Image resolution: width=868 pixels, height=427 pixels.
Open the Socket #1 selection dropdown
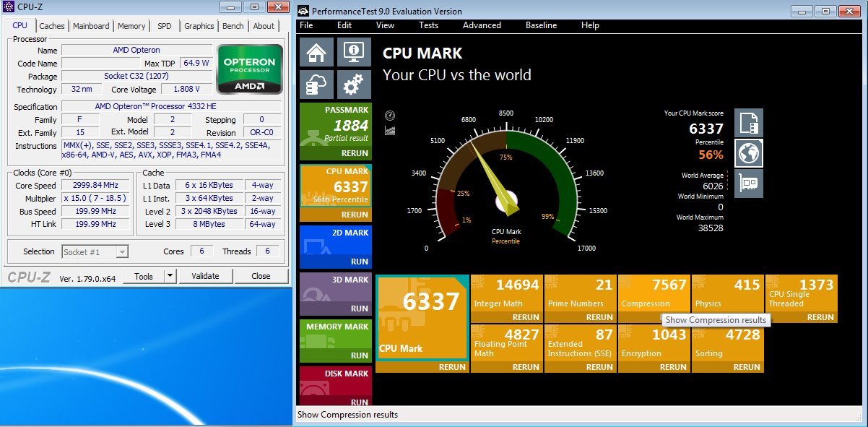click(95, 251)
